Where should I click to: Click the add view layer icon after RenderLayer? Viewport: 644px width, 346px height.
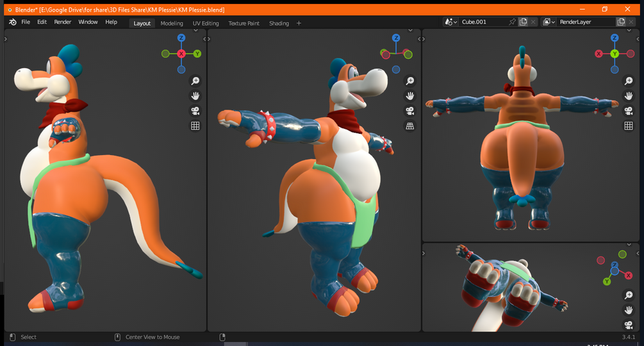coord(621,22)
